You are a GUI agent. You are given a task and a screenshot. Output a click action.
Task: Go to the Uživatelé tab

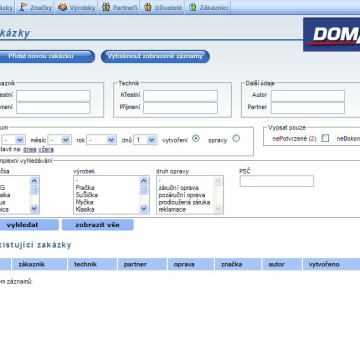(163, 7)
